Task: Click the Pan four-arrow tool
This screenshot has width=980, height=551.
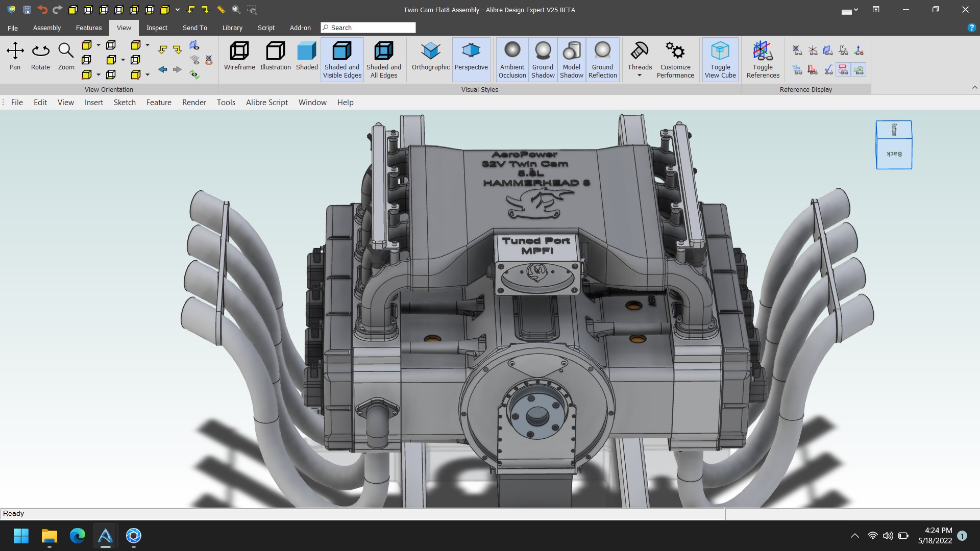Action: [x=15, y=56]
